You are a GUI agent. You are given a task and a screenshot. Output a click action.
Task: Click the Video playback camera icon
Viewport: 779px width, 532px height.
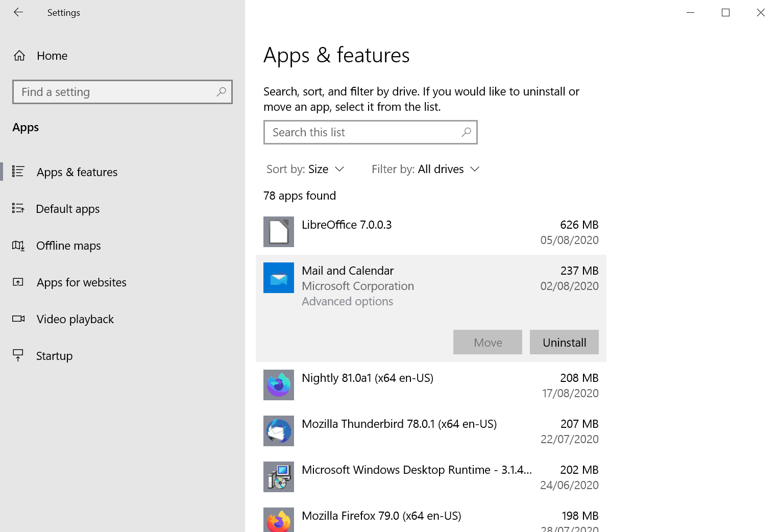coord(18,319)
